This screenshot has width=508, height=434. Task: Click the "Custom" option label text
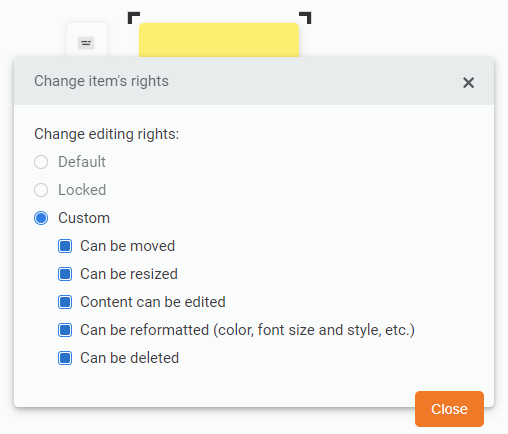pos(84,218)
